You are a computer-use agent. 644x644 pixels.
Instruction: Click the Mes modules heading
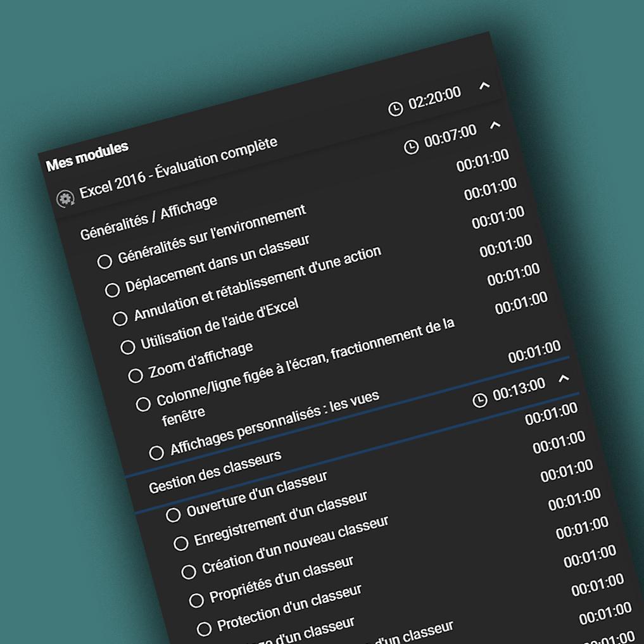87,156
